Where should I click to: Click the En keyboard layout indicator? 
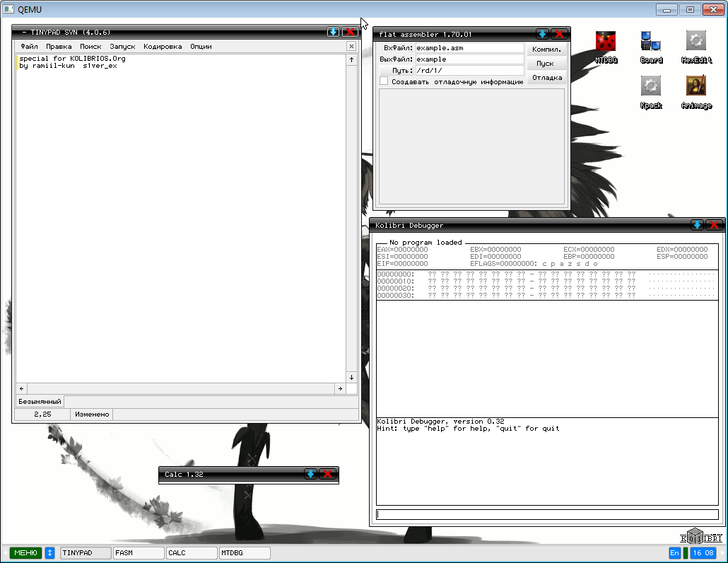(x=674, y=552)
